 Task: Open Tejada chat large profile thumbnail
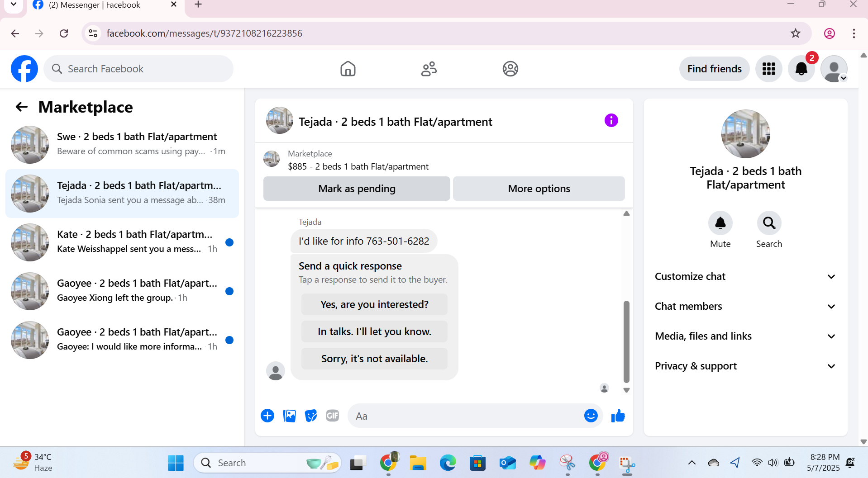(x=745, y=134)
